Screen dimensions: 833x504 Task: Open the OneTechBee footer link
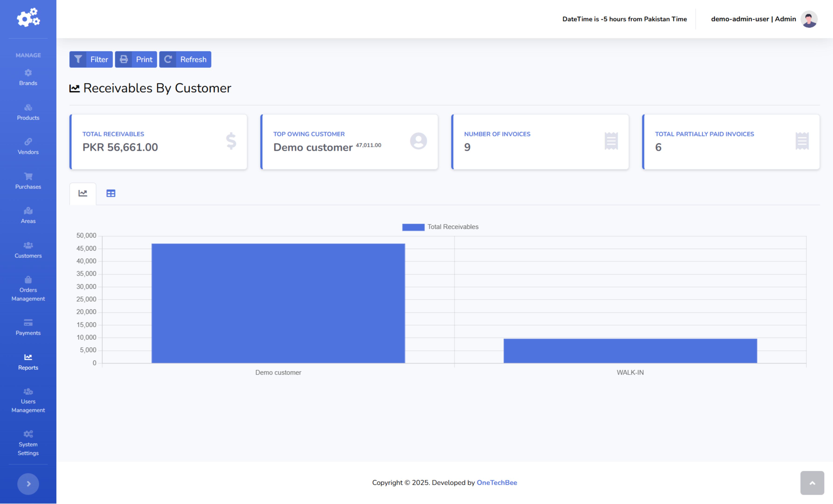497,482
